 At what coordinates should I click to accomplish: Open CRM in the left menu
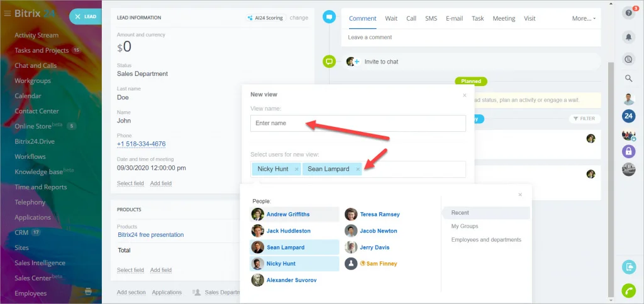[21, 232]
